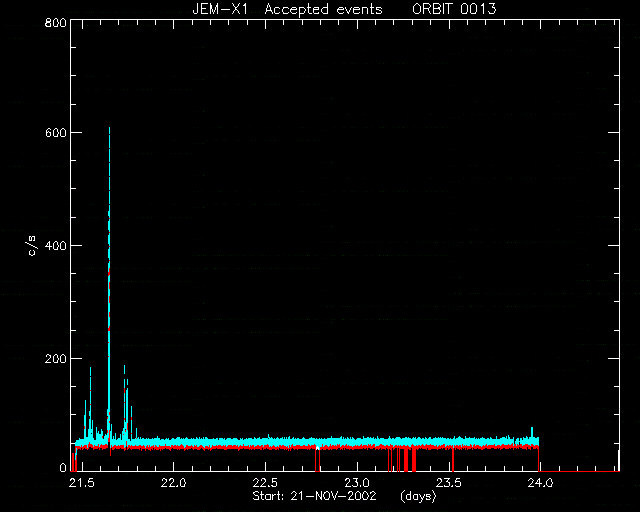This screenshot has width=640, height=512.
Task: Click the 23.5 x-axis tick label
Action: 449,483
